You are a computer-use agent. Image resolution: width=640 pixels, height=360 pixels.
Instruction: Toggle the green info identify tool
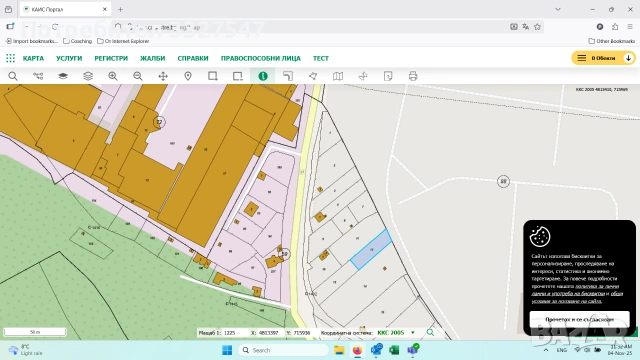coord(263,76)
